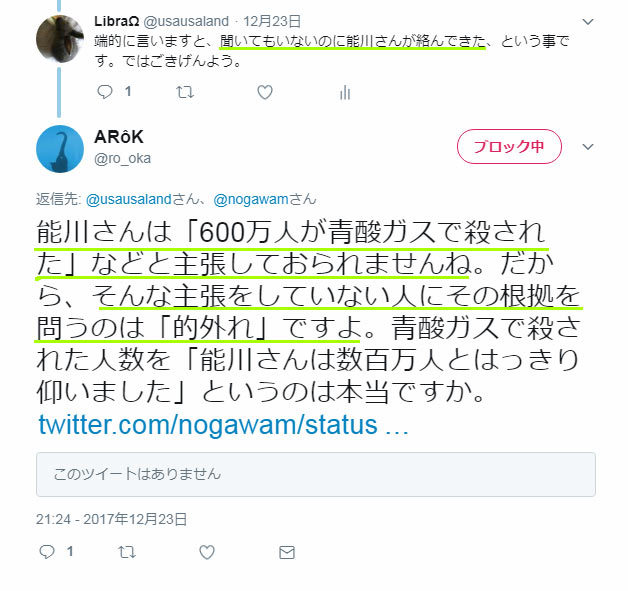This screenshot has width=628, height=591.
Task: Reply to ARōK's main tweet
Action: [47, 552]
